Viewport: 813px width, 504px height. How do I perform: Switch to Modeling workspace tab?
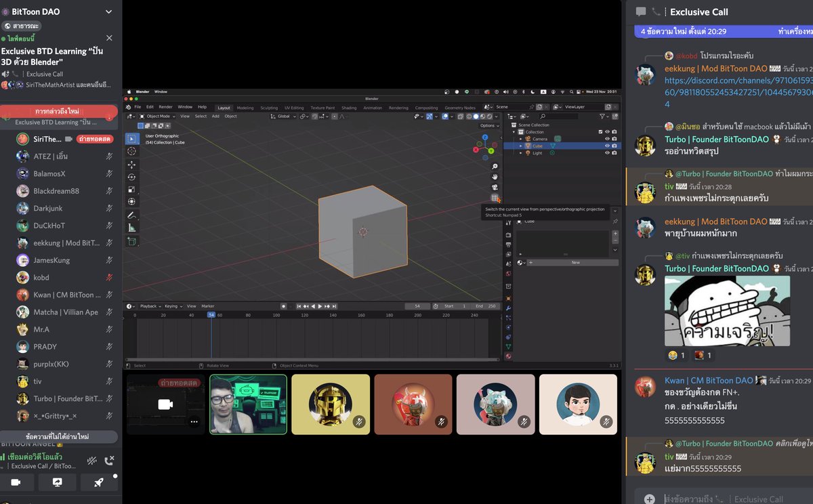[245, 108]
